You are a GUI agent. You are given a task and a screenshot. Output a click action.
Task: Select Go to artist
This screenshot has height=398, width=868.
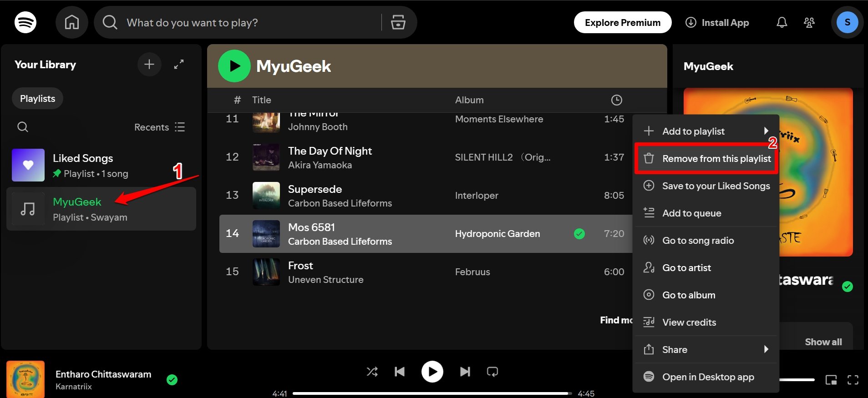point(706,267)
